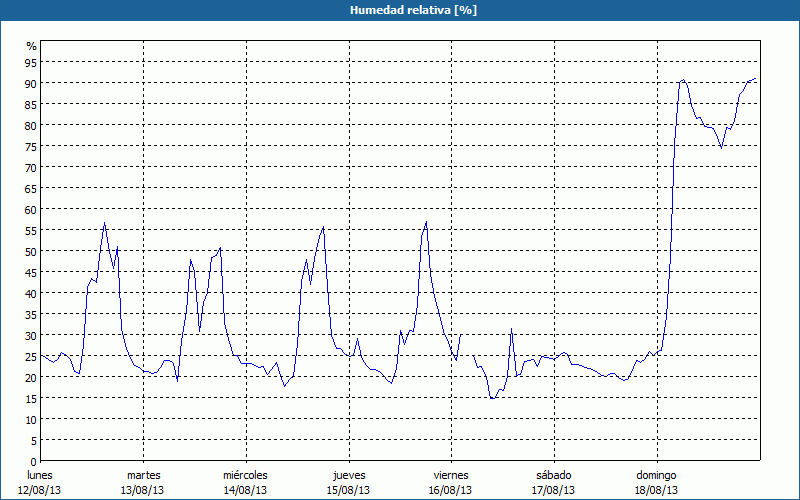The width and height of the screenshot is (800, 500).
Task: Click the 'miércoles' day label
Action: tap(245, 475)
